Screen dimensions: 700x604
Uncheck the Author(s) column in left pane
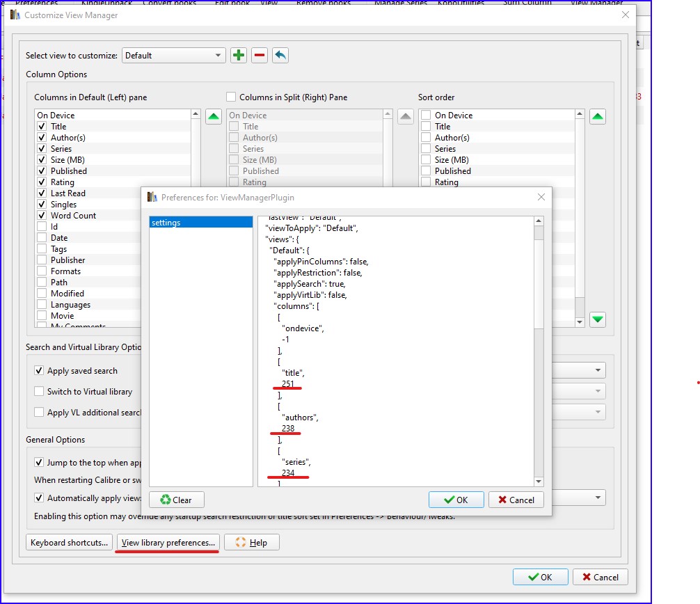(42, 138)
